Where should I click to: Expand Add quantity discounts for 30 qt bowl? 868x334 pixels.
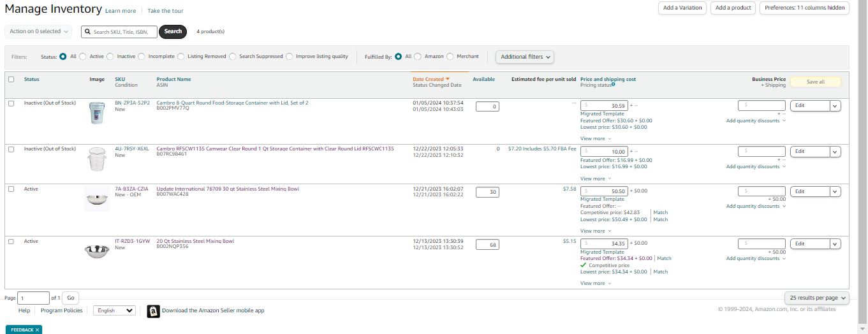(x=756, y=206)
